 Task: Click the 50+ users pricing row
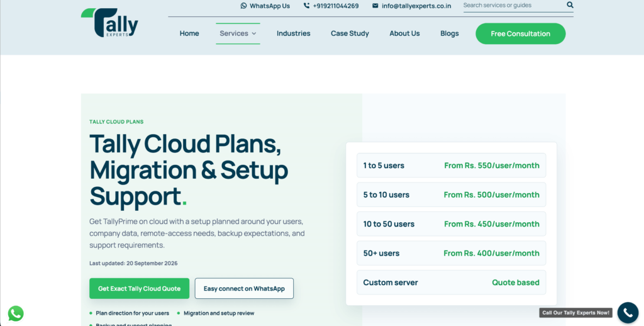pyautogui.click(x=452, y=253)
